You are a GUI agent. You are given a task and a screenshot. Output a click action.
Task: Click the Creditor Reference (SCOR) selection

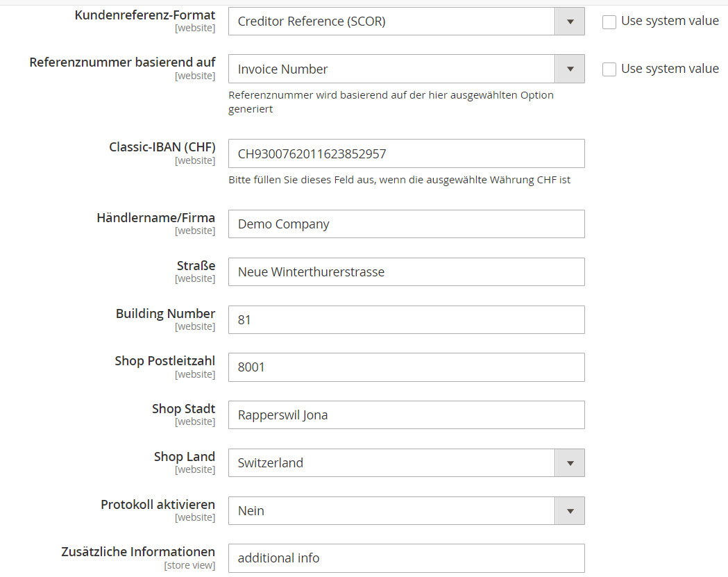pyautogui.click(x=389, y=21)
